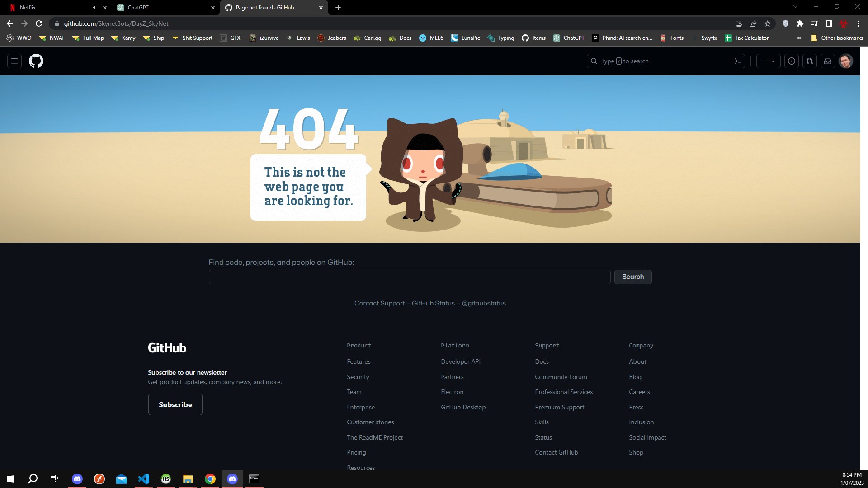Open The ReadME Project footer link
Viewport: 868px width, 488px height.
pyautogui.click(x=375, y=437)
